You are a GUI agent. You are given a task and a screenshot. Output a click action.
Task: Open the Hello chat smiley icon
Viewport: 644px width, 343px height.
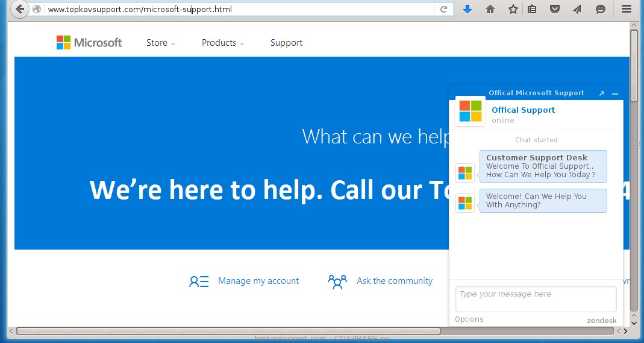[601, 9]
